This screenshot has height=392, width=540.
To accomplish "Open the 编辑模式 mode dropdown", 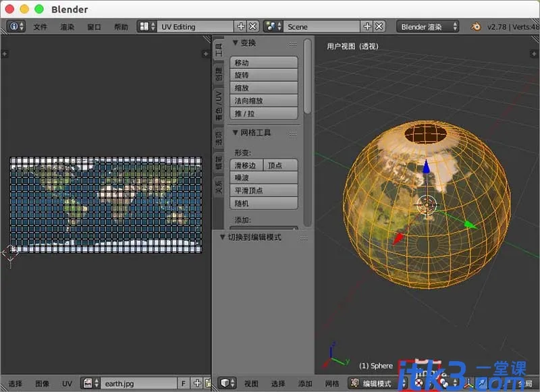I will [x=378, y=383].
